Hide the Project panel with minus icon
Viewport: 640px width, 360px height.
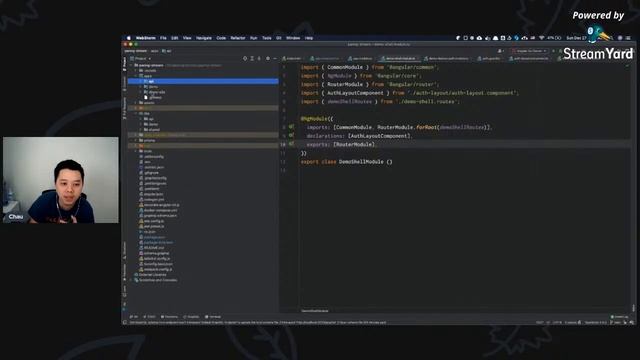pyautogui.click(x=275, y=59)
